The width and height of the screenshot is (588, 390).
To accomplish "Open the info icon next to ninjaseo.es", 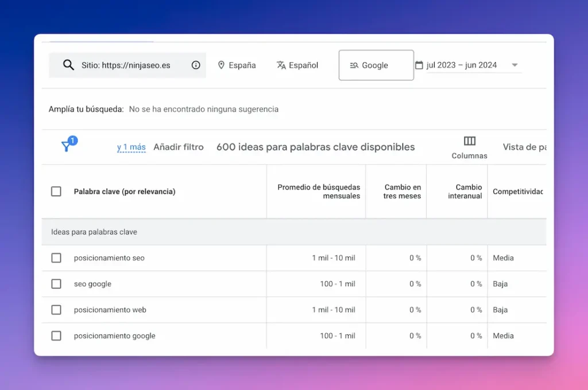I will 195,65.
